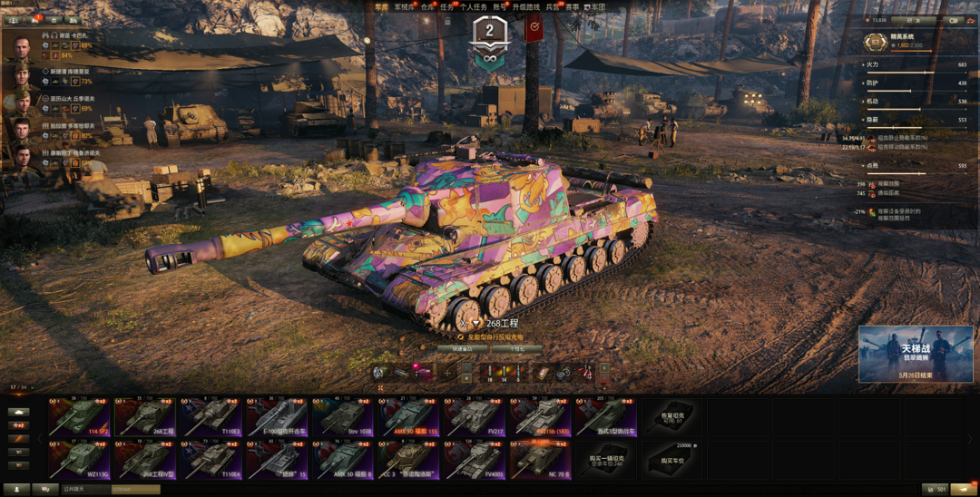Open the 仓库 depot menu tab
Image resolution: width=980 pixels, height=497 pixels.
(427, 7)
